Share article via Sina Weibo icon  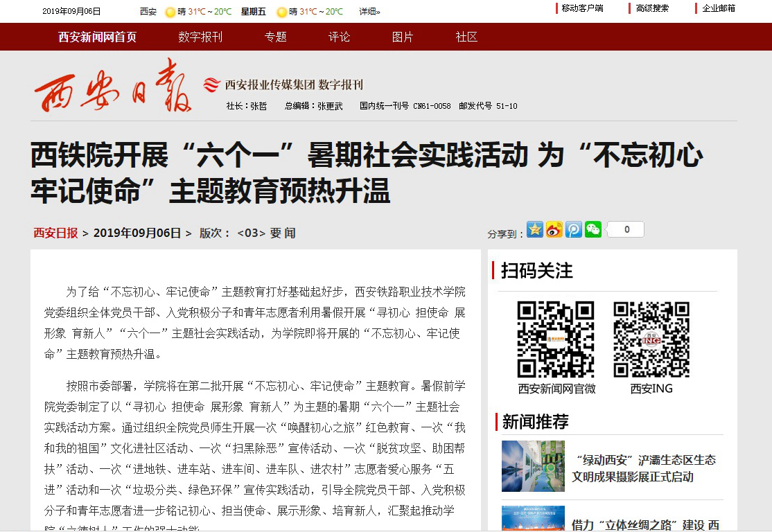click(554, 229)
